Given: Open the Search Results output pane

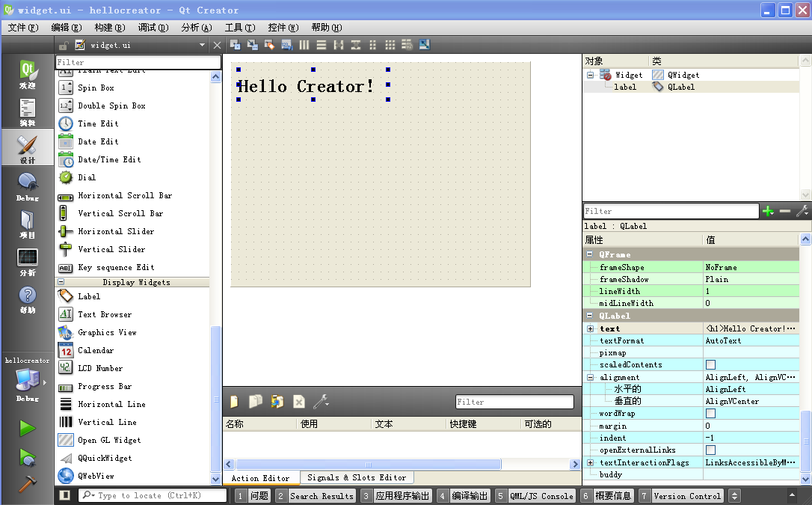Looking at the screenshot, I should (316, 496).
